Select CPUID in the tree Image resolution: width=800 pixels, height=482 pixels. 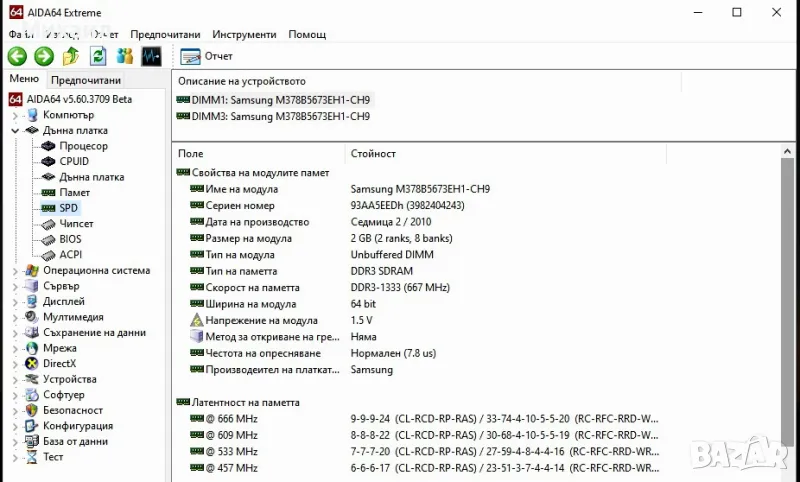point(73,161)
